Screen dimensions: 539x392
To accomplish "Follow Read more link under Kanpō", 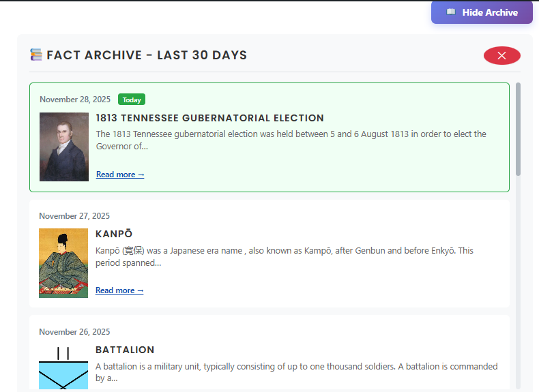I will [x=119, y=290].
